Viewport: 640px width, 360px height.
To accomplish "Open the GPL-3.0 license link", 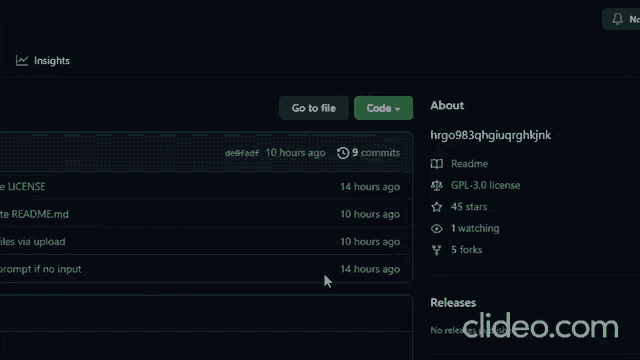I will coord(485,185).
